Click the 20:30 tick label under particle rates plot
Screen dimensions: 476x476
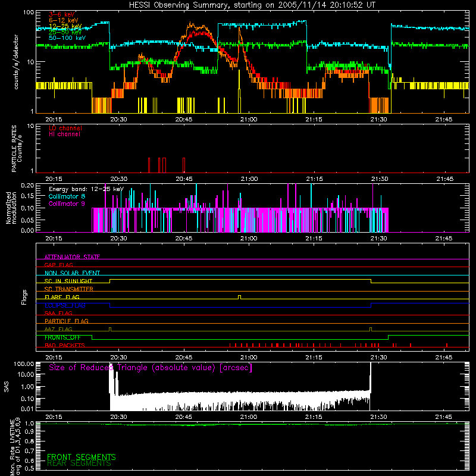click(118, 179)
